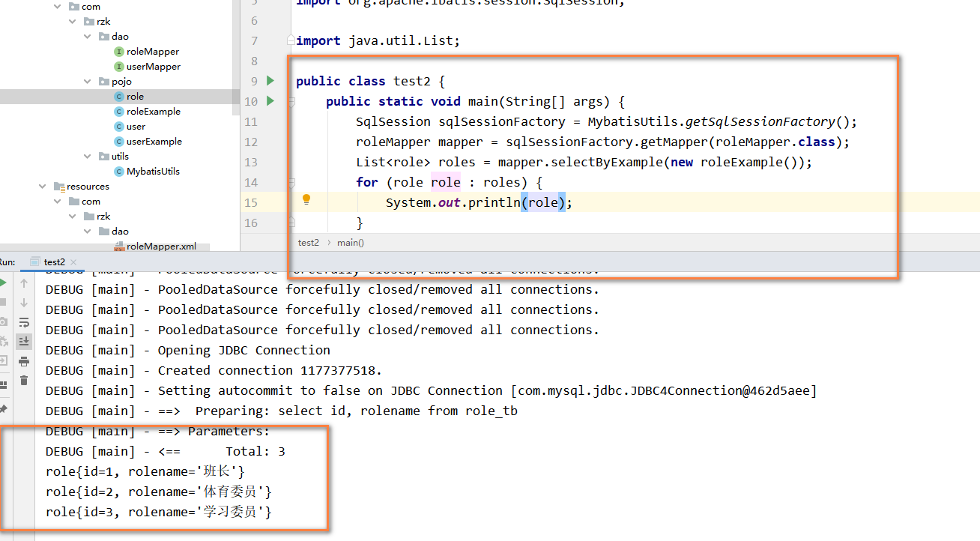Click interface icon beside userMapper
This screenshot has height=541, width=980.
118,67
